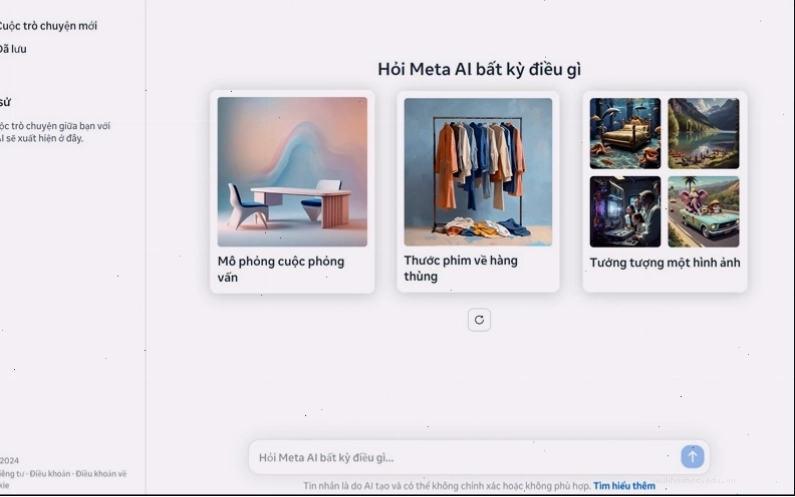This screenshot has width=795, height=497.
Task: Start a new chat via 'Cuộc trò chuyện mới'
Action: point(48,26)
